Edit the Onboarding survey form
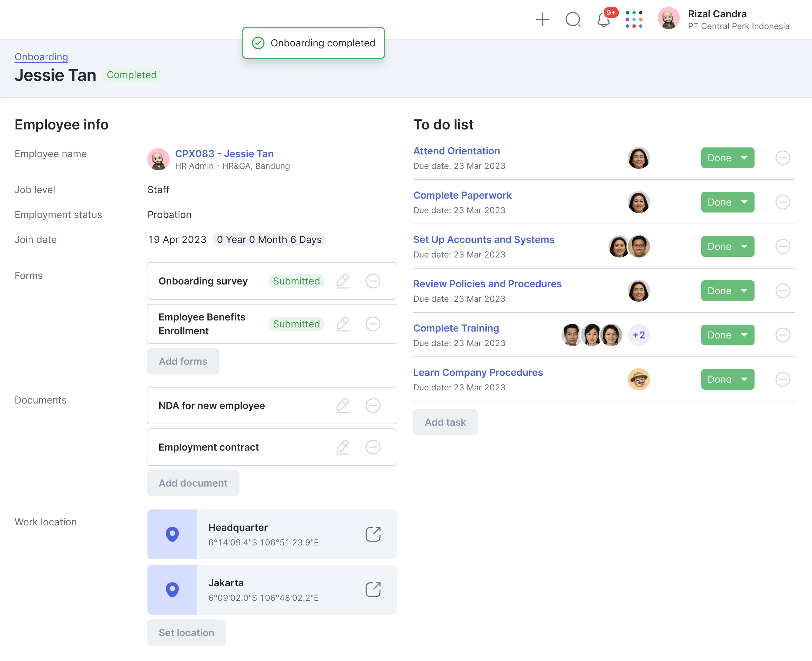812x661 pixels. (342, 281)
